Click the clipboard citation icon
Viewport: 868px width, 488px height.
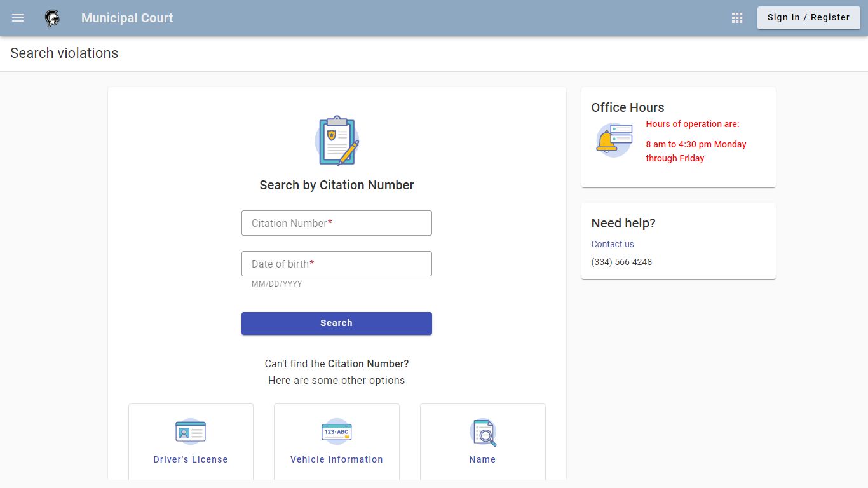(x=337, y=140)
